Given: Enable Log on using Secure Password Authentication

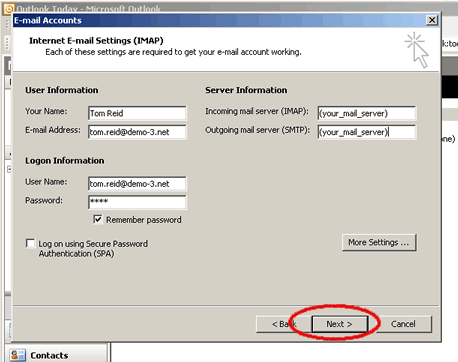Looking at the screenshot, I should 30,243.
